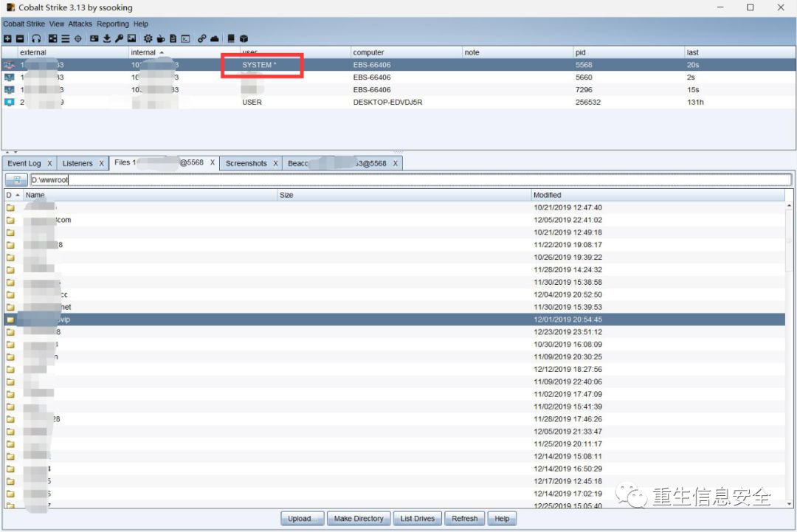Click the connect to team server plus icon
Image resolution: width=797 pixels, height=532 pixels.
7,38
